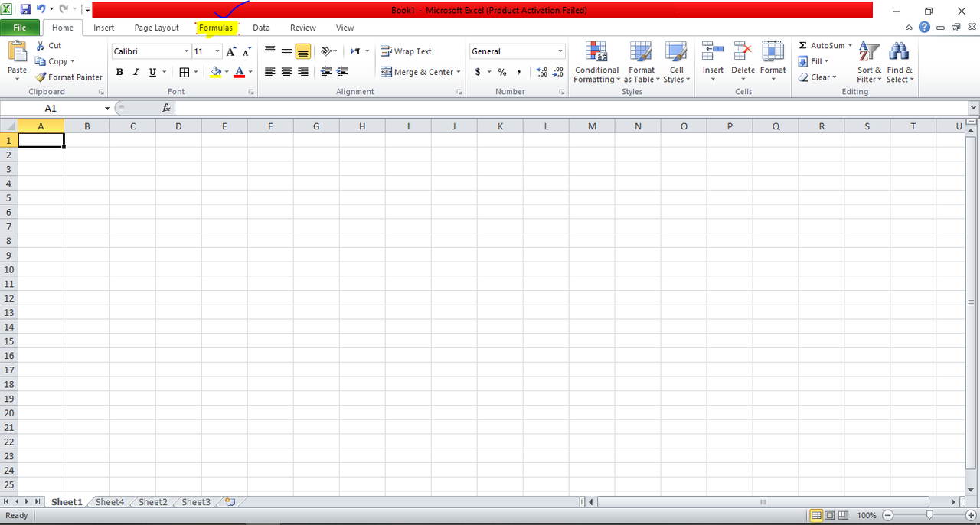The height and width of the screenshot is (525, 980).
Task: Select column D header
Action: [x=178, y=126]
